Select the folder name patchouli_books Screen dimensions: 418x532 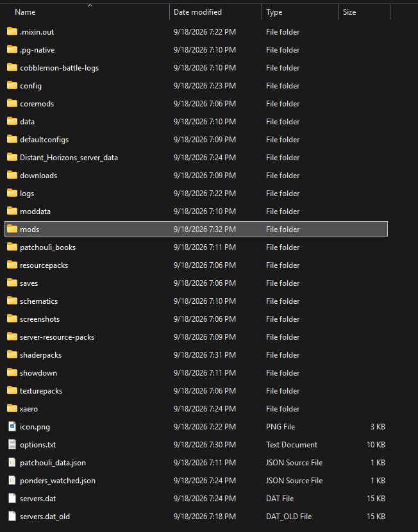pos(48,247)
